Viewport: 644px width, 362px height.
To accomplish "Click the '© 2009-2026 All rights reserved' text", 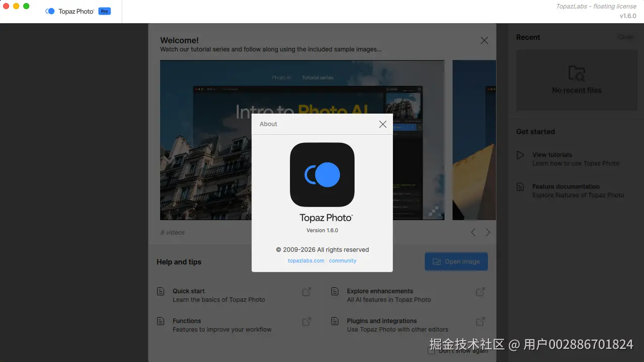I will tap(322, 249).
